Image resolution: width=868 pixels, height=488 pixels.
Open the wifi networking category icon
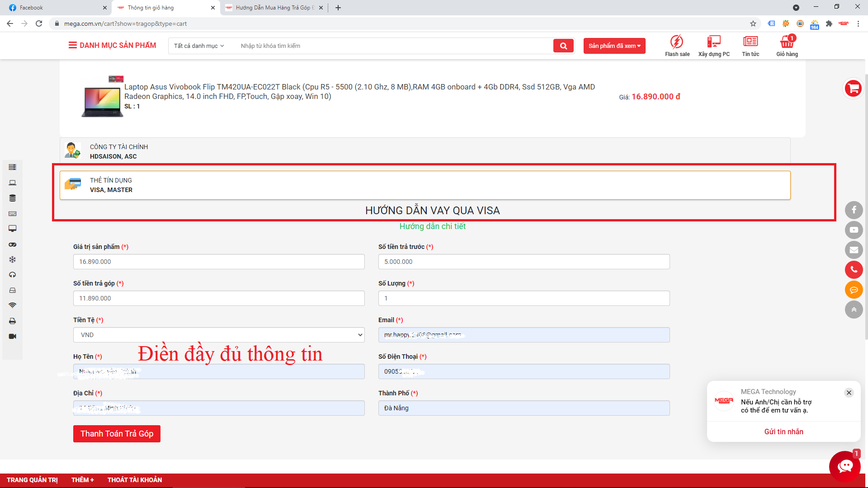pyautogui.click(x=12, y=305)
